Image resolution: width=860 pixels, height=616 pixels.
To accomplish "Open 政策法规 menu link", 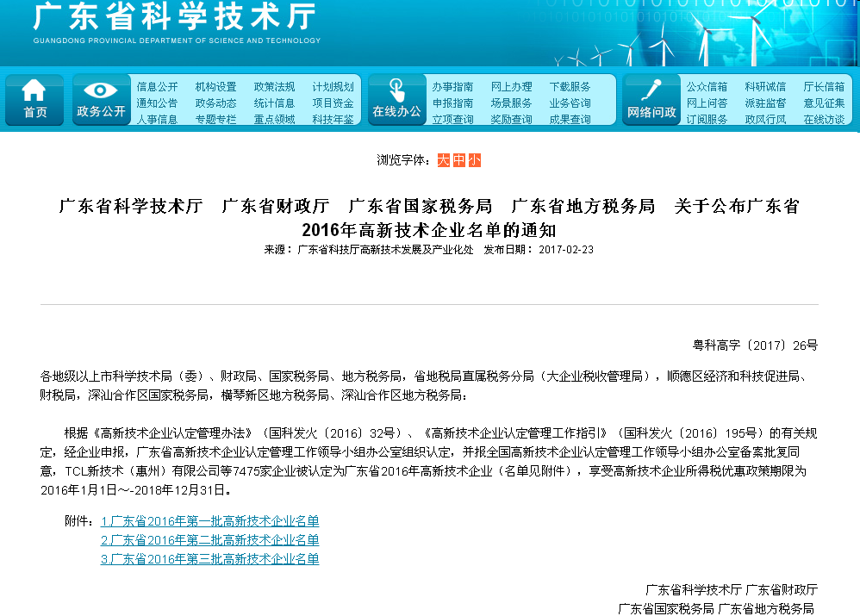I will point(274,87).
